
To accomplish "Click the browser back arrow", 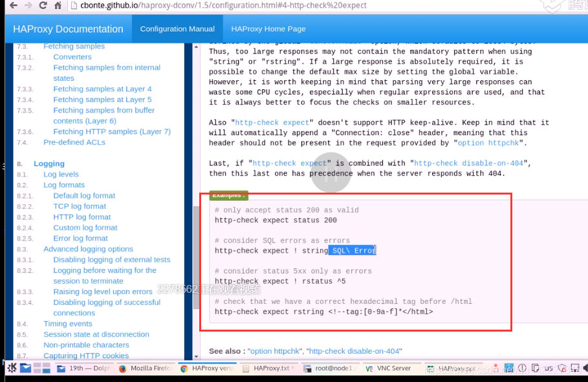I will (x=13, y=5).
